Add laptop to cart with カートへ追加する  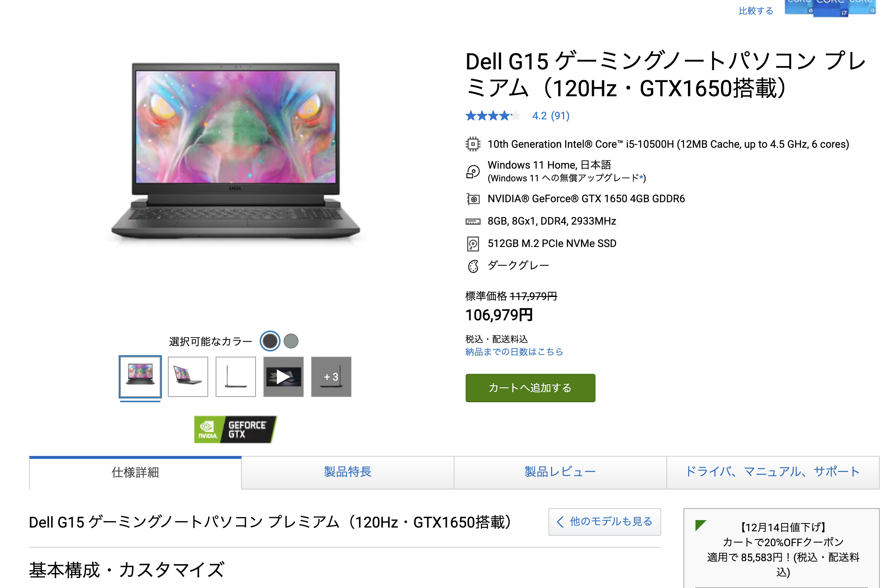pos(530,388)
